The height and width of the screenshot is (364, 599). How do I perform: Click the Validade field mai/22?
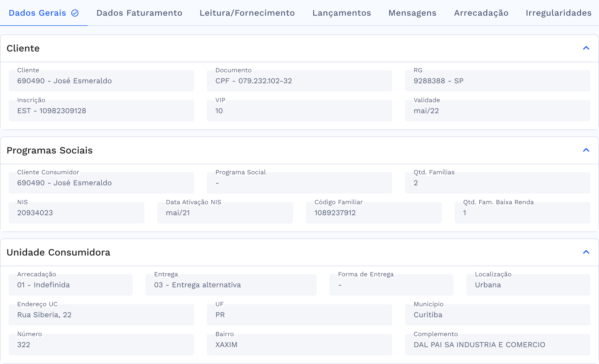click(497, 111)
